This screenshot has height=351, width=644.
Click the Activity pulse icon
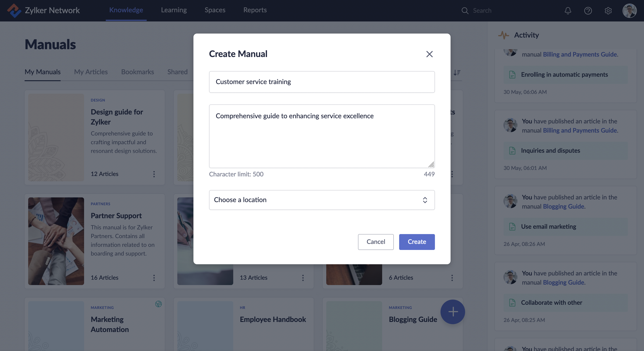503,35
